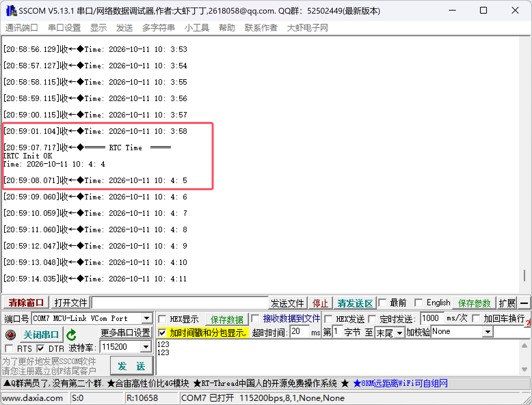Image resolution: width=532 pixels, height=405 pixels.
Task: Click the 保存参数 button
Action: point(474,303)
